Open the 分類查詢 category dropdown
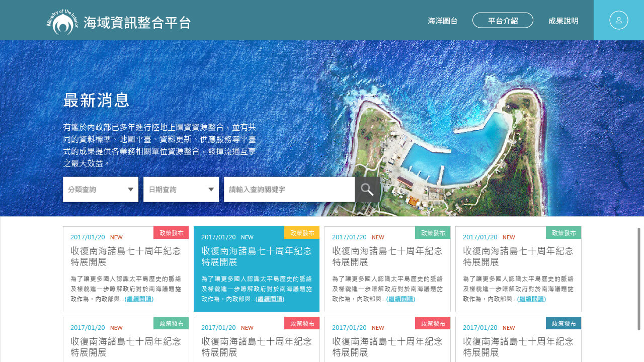 coord(100,190)
